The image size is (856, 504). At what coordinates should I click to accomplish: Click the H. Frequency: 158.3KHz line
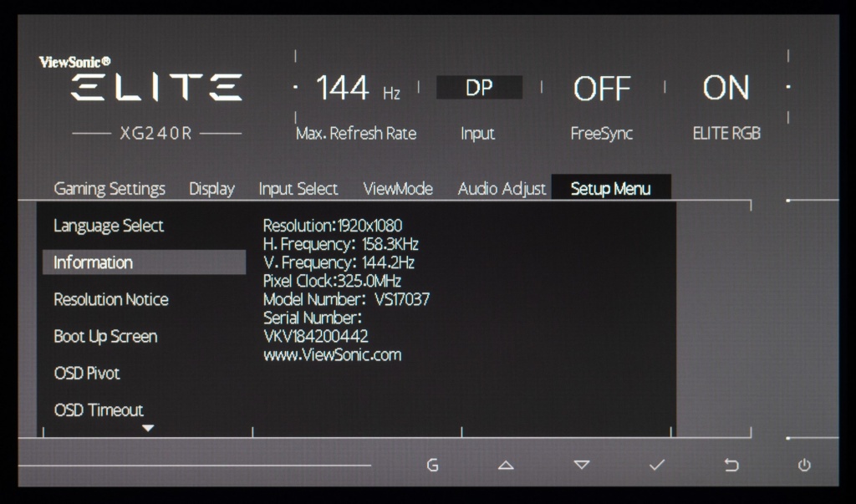click(341, 244)
